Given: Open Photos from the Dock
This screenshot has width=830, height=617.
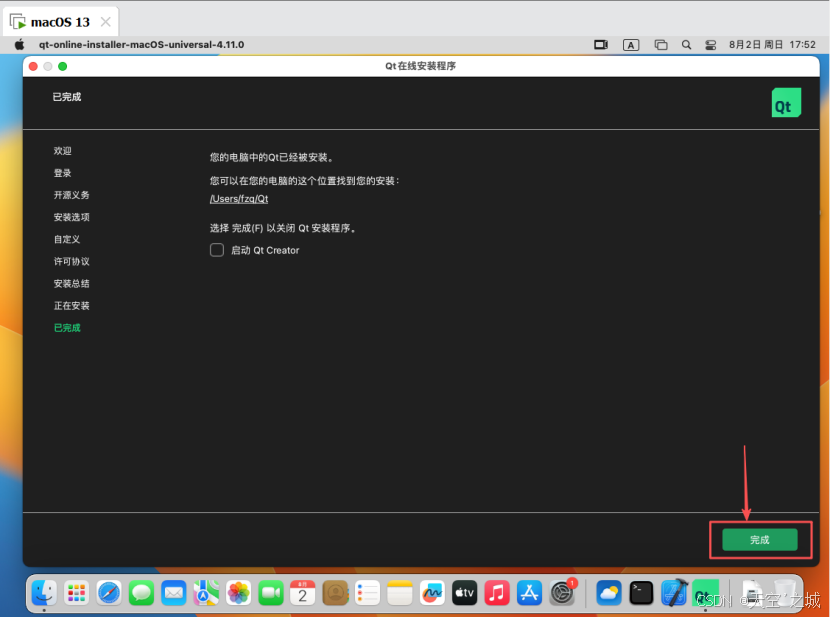Looking at the screenshot, I should (238, 593).
